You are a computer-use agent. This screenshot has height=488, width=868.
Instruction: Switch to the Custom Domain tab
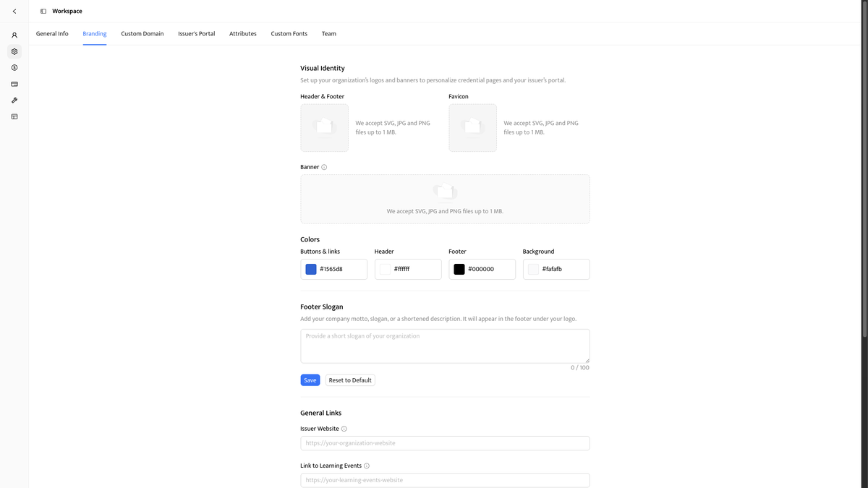[142, 34]
